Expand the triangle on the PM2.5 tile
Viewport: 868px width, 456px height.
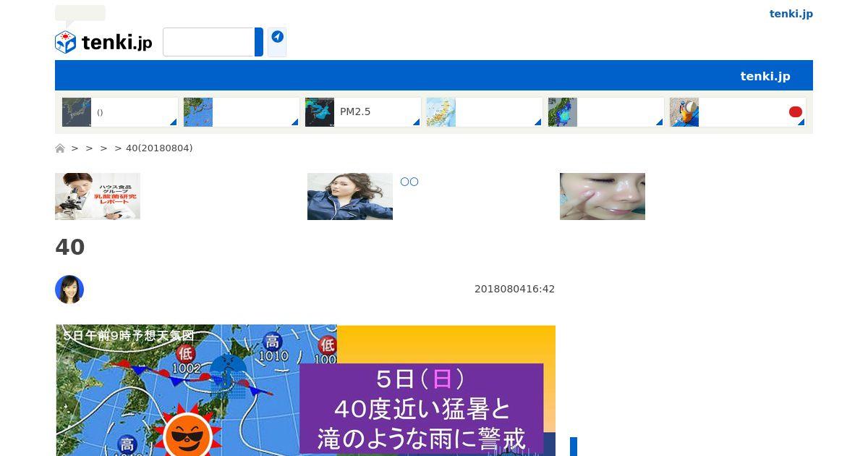(417, 122)
